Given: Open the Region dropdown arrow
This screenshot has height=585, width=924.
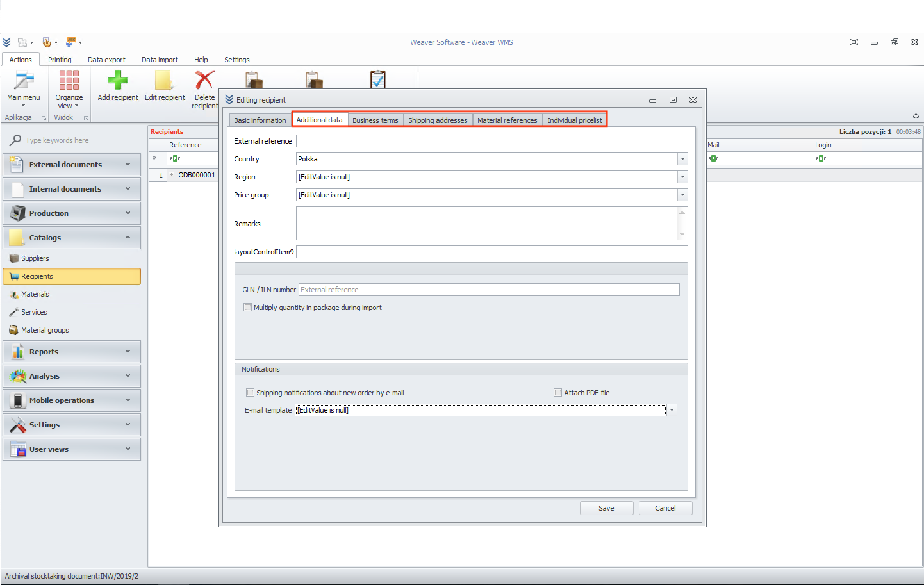Looking at the screenshot, I should (682, 177).
